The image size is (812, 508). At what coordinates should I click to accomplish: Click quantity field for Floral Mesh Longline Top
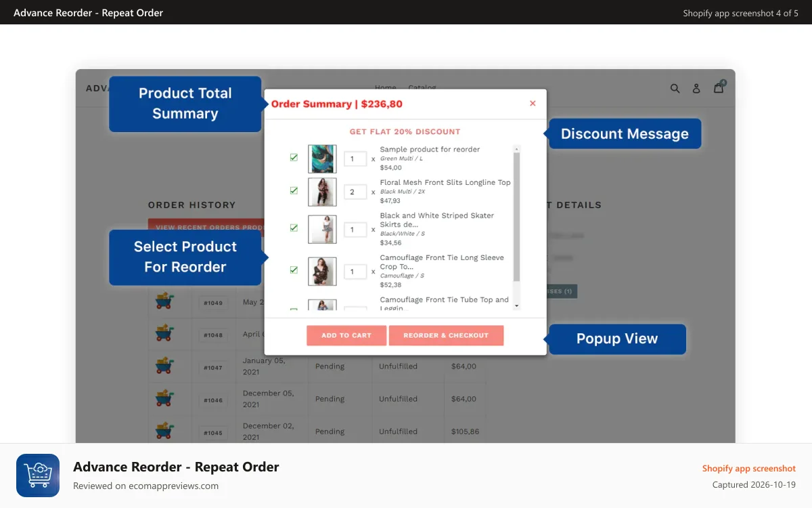coord(355,192)
